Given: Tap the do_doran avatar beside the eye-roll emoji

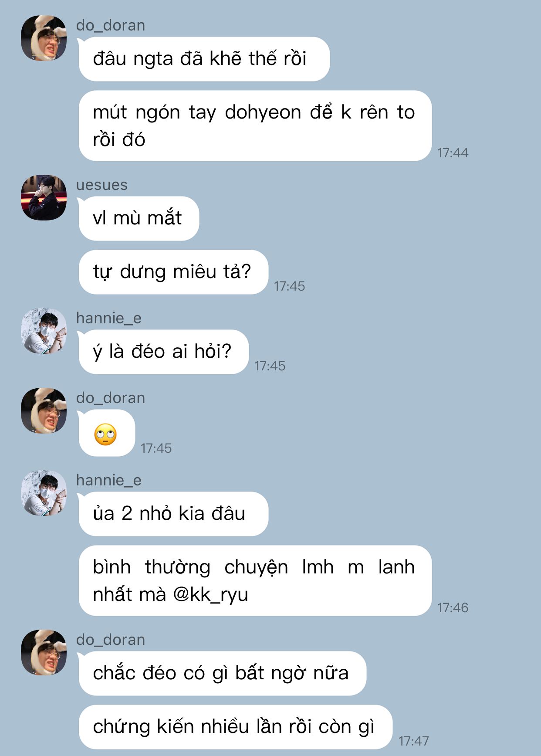Looking at the screenshot, I should (x=44, y=410).
